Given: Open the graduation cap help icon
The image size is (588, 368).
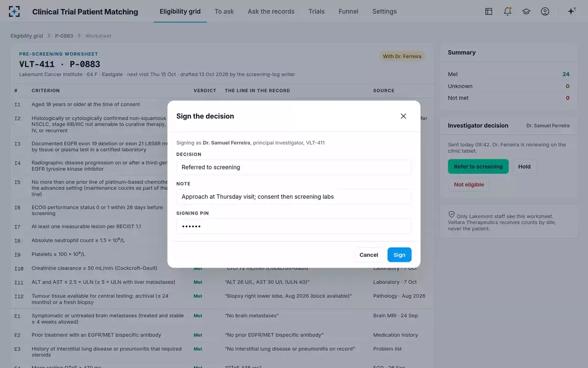Looking at the screenshot, I should pyautogui.click(x=526, y=11).
